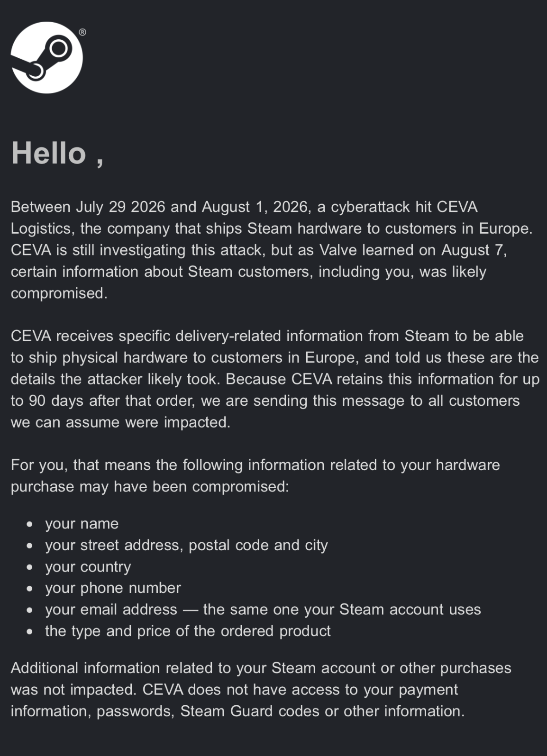Click the "your street address, postal code and city" item

coord(186,545)
